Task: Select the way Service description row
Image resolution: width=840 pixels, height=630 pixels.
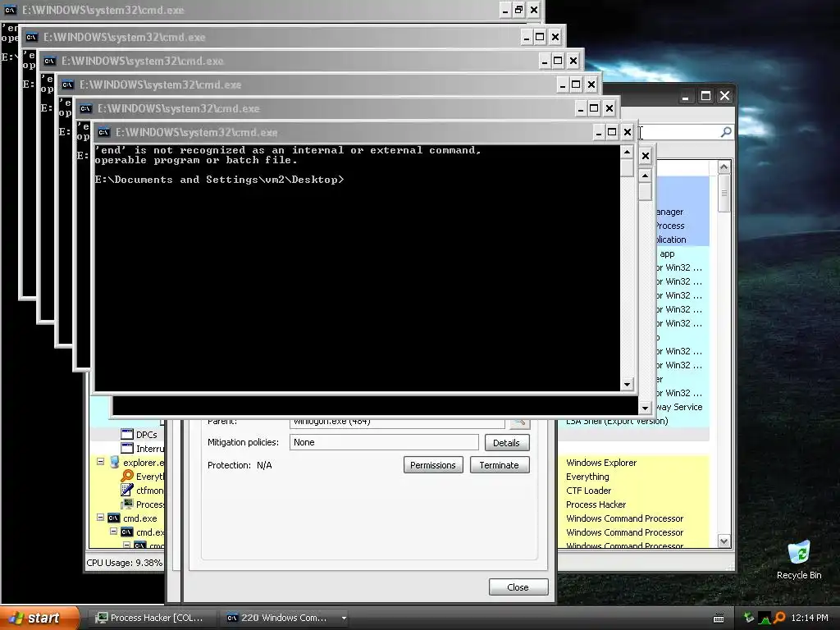Action: coord(678,407)
